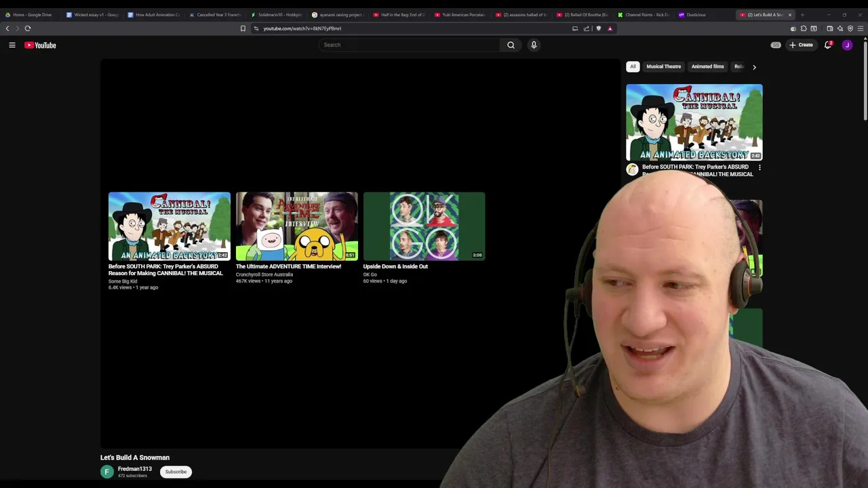
Task: Open the Fredman1313 channel name link
Action: (135, 469)
